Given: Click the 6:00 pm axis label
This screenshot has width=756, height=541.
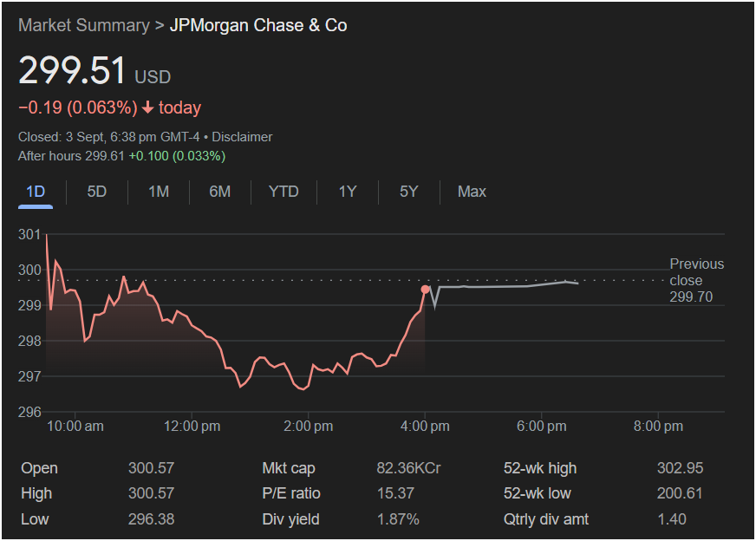Looking at the screenshot, I should (542, 427).
